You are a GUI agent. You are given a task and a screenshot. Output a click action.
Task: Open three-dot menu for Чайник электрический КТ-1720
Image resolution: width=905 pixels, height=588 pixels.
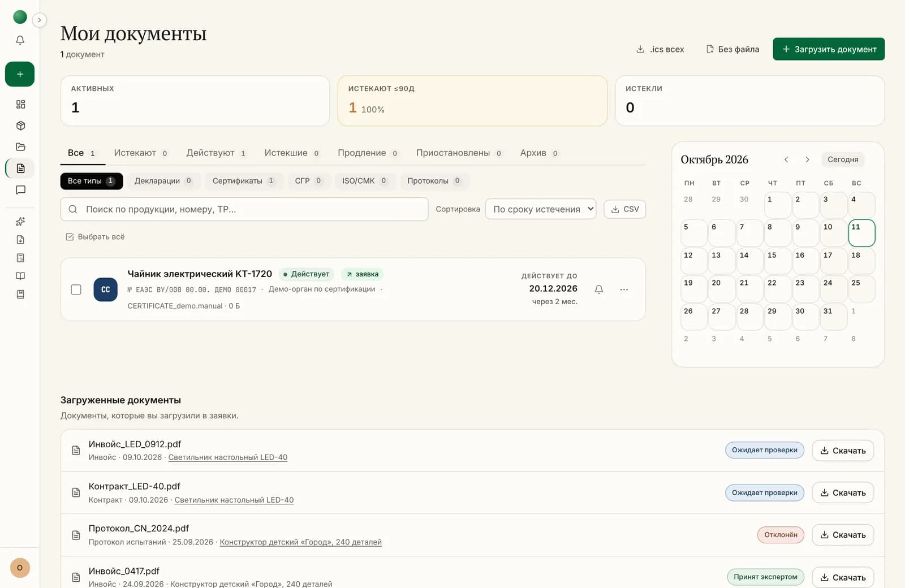[624, 289]
